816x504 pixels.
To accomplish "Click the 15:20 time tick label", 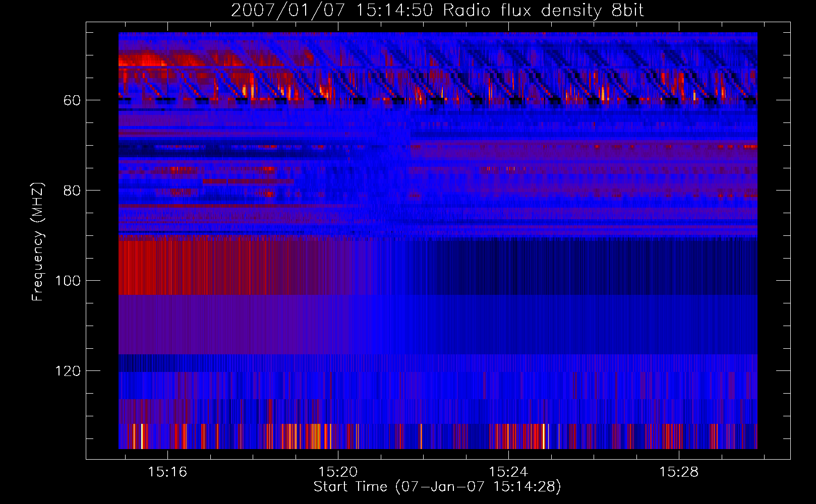I will click(x=338, y=472).
